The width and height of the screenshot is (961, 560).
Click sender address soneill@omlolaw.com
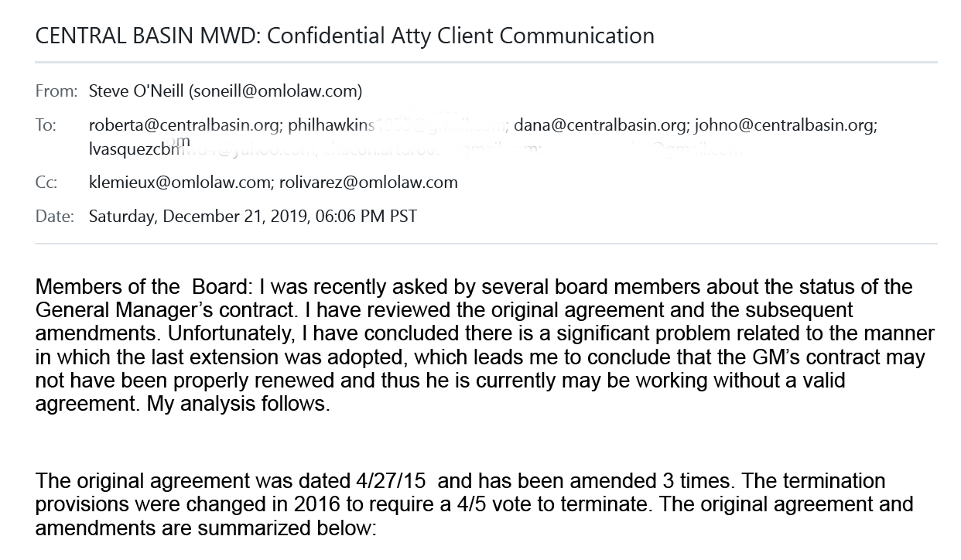tap(275, 91)
